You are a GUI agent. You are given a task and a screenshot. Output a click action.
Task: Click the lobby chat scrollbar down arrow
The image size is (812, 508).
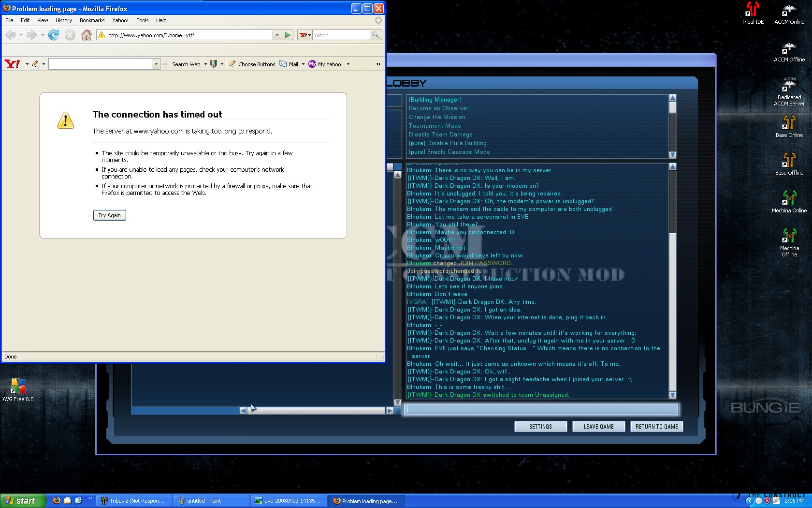(x=672, y=395)
